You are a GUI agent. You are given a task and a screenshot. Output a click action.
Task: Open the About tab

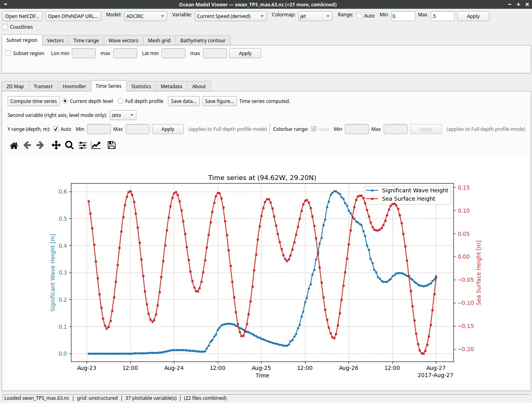click(x=199, y=86)
